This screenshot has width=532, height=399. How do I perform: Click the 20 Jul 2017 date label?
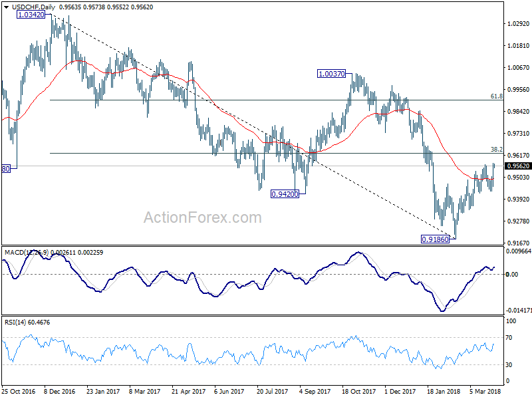click(x=273, y=391)
